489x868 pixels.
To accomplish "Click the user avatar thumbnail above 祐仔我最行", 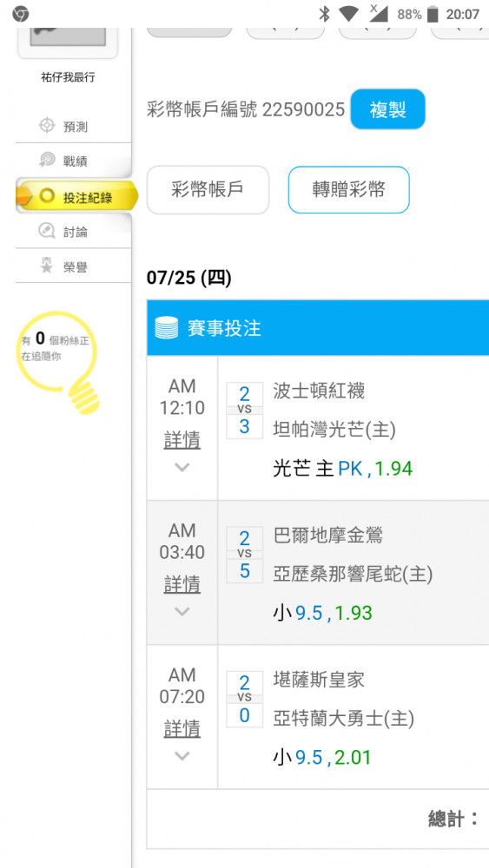I will (x=68, y=40).
